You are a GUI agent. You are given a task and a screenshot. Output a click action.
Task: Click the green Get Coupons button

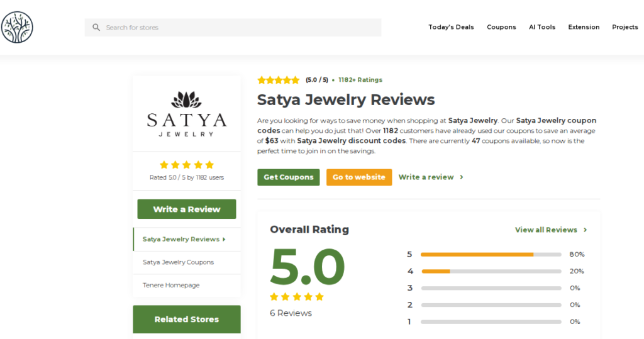(288, 177)
